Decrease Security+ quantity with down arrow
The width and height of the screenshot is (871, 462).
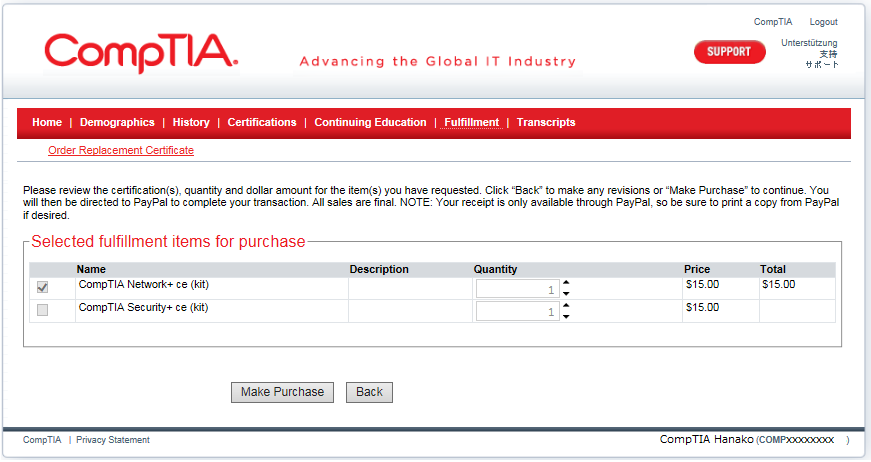(x=566, y=317)
